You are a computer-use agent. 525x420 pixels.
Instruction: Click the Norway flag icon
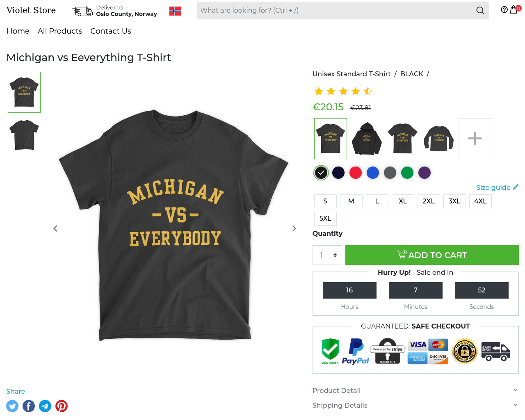pyautogui.click(x=175, y=11)
